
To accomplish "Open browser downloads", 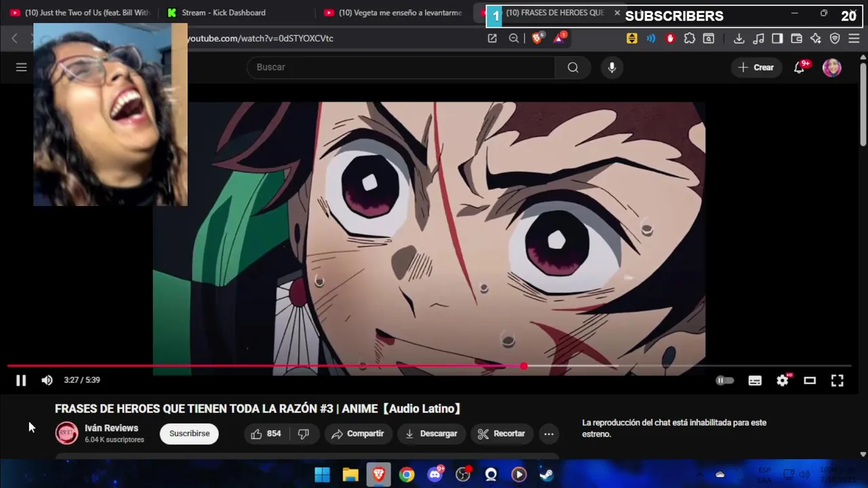I will pyautogui.click(x=739, y=39).
